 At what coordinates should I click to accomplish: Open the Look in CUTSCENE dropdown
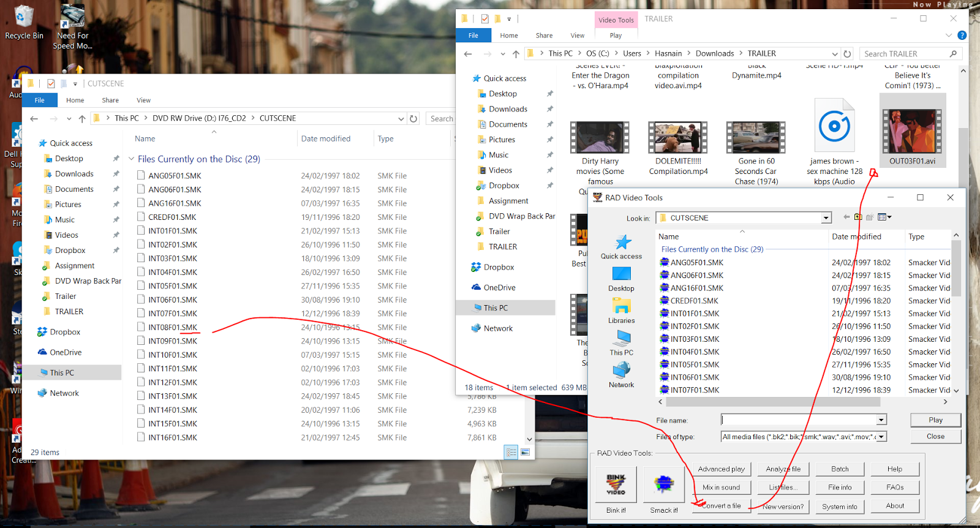826,218
